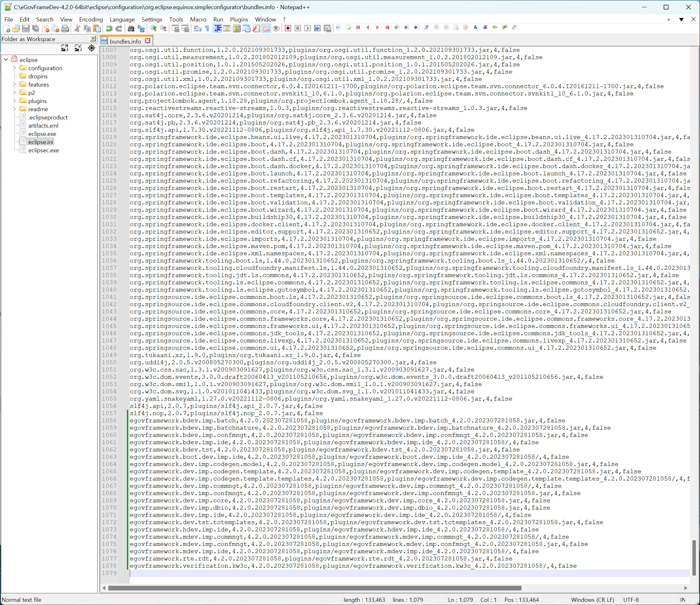
Task: Toggle Folder as Workspace toolbar button
Action: point(266,28)
